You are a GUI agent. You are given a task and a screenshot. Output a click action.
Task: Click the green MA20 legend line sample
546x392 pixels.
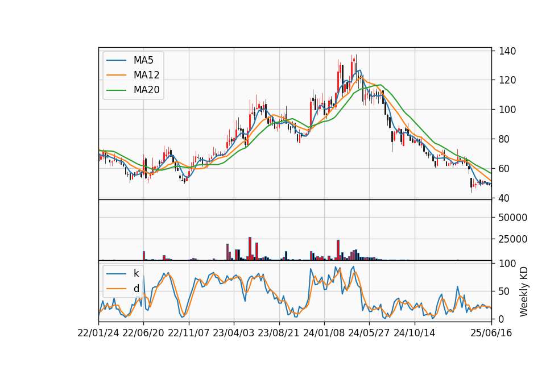[x=116, y=90]
